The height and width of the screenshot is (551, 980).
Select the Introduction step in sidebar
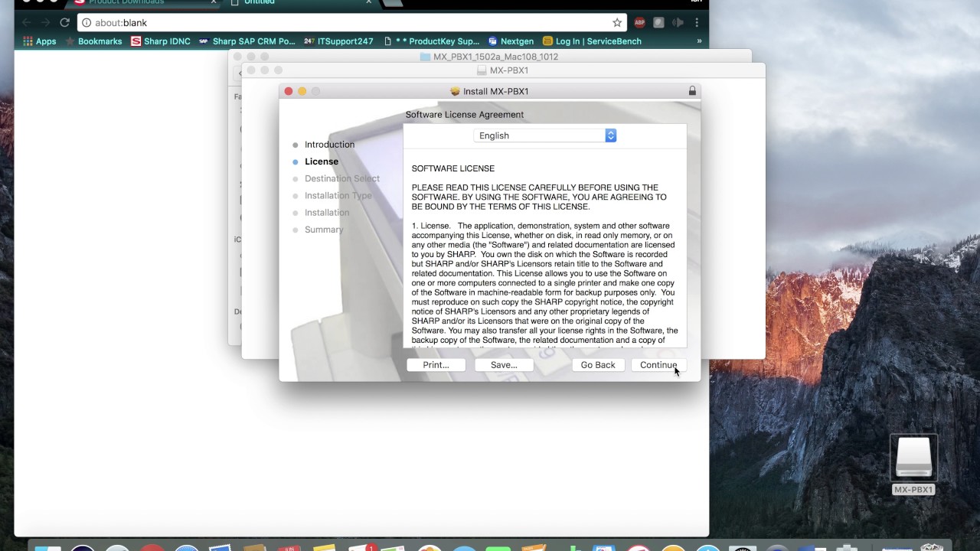[x=329, y=145]
